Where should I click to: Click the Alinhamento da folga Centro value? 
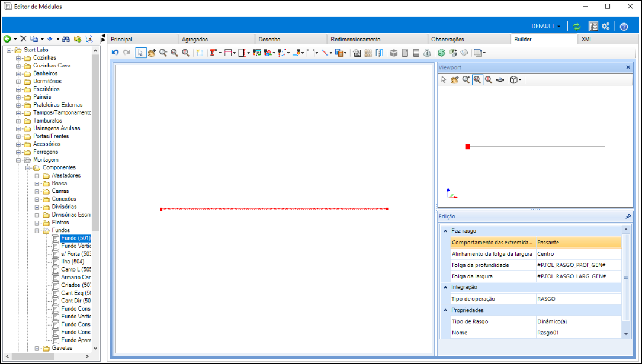[x=579, y=254]
